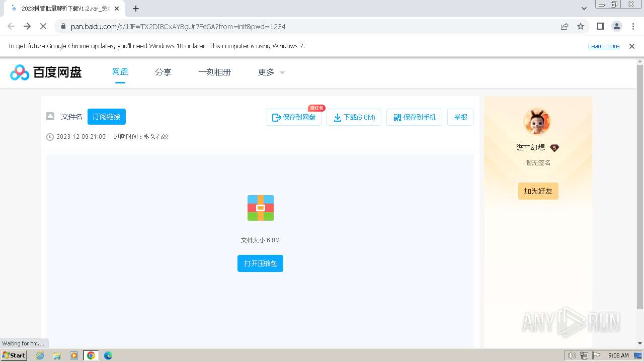Click the address bar URL
Image resolution: width=644 pixels, height=362 pixels.
[178, 27]
